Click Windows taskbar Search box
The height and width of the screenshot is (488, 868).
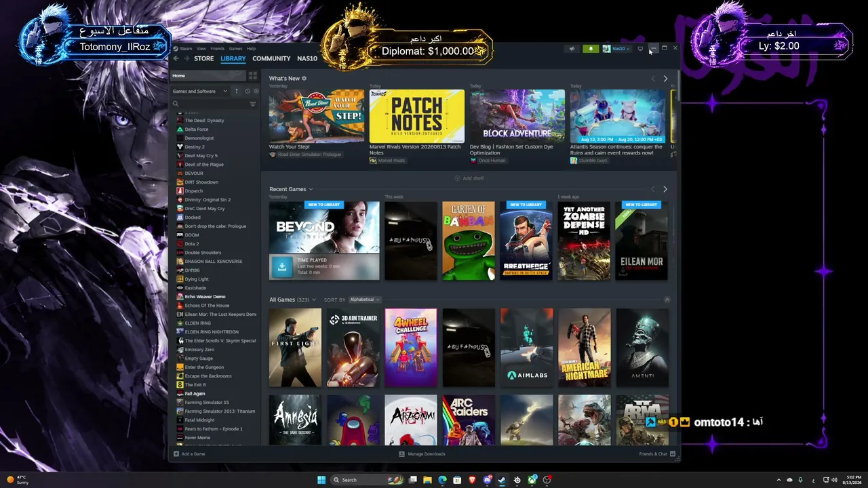click(x=366, y=480)
